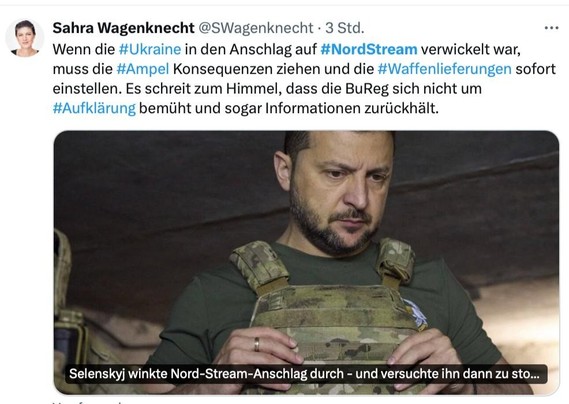
Task: Click the round profile avatar picture
Action: click(x=25, y=38)
